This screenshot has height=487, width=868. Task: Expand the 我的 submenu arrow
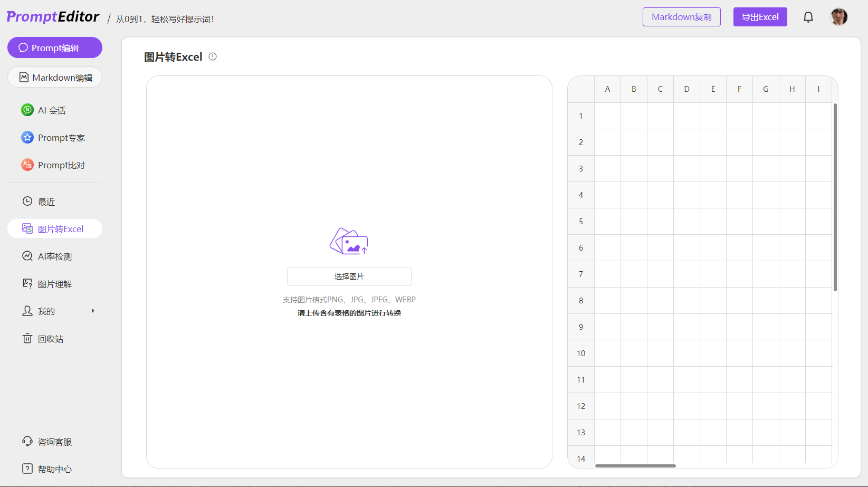[x=93, y=311]
